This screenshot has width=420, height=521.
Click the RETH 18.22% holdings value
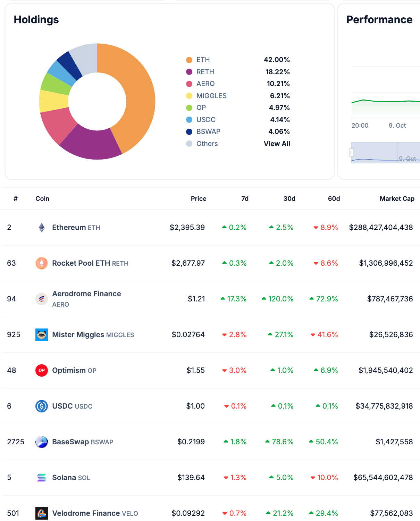pos(278,72)
